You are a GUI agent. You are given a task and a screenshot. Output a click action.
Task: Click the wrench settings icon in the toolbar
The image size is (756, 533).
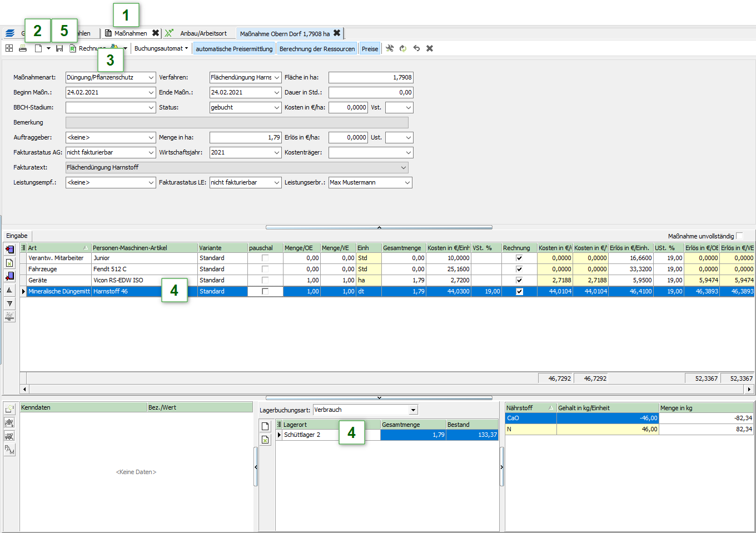coord(390,49)
